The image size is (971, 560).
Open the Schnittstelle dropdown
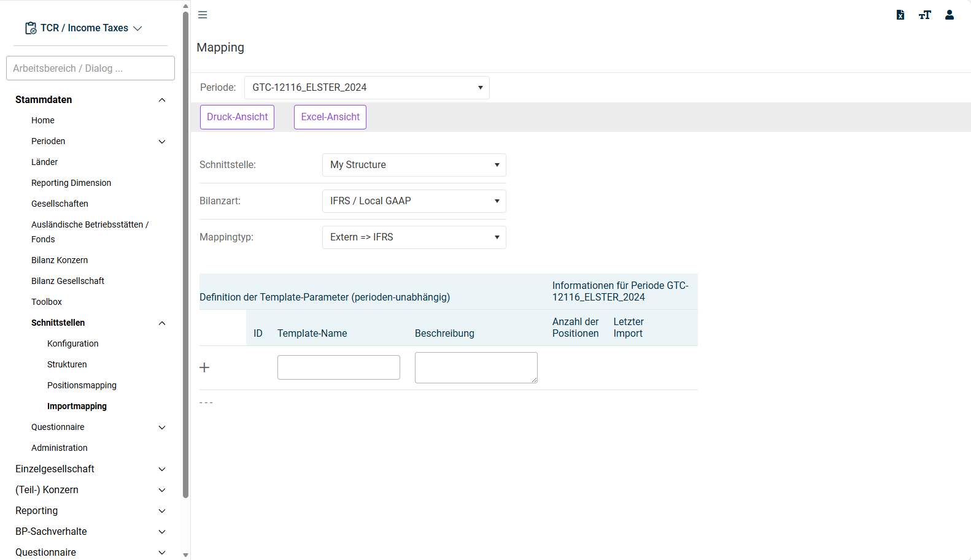pyautogui.click(x=414, y=165)
